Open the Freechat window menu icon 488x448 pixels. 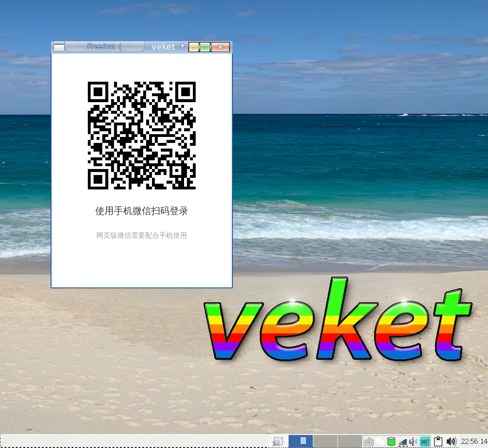point(59,47)
